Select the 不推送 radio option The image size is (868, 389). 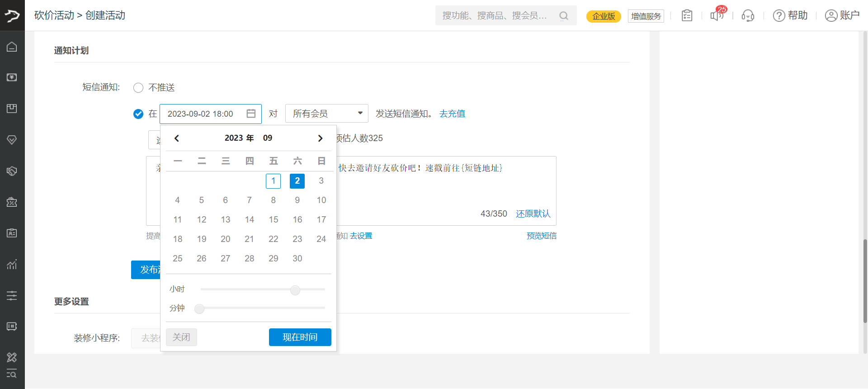[138, 88]
